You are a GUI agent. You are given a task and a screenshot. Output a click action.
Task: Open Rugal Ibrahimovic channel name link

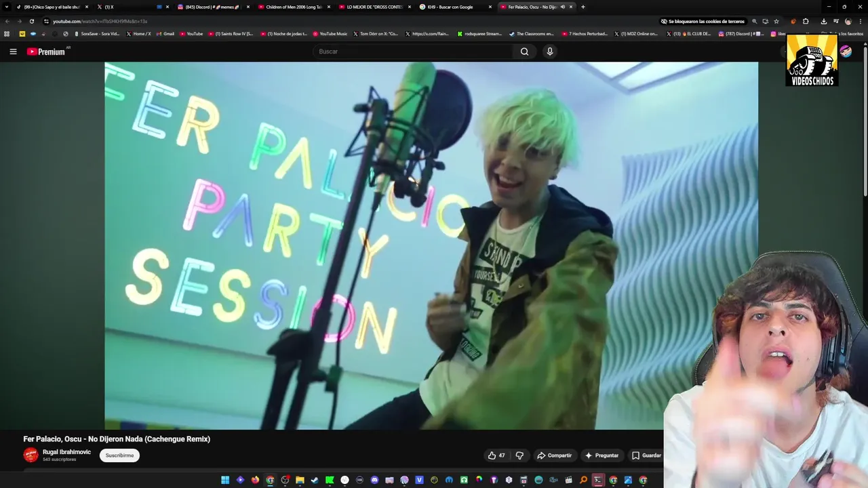[x=66, y=452]
